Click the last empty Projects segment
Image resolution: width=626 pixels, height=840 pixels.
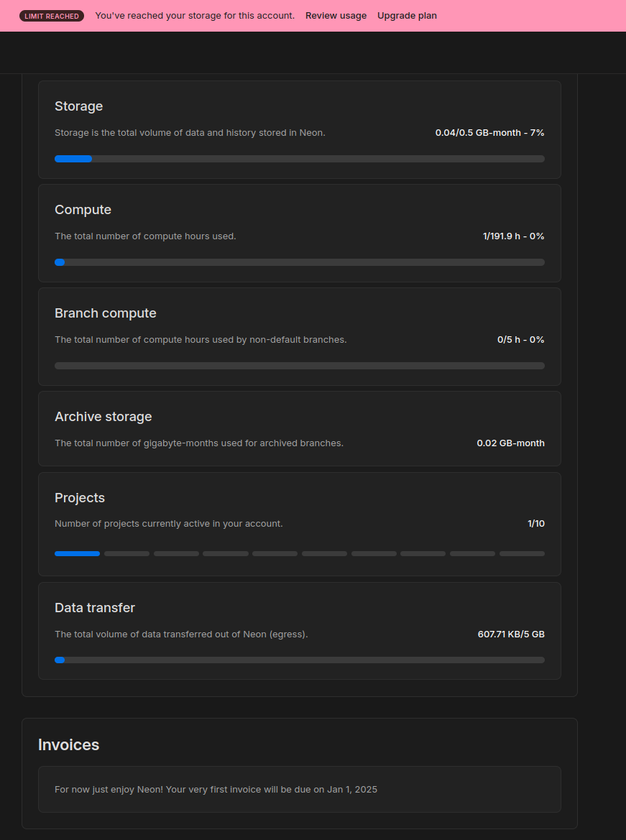(522, 553)
